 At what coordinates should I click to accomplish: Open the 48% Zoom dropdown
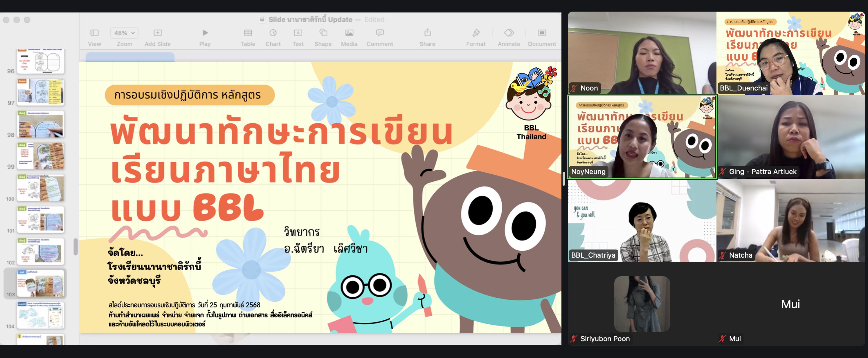coord(124,33)
